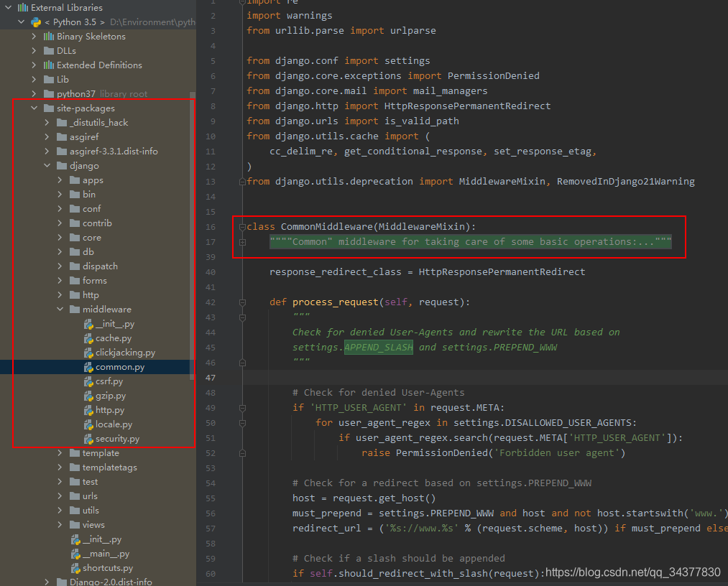Expand the Binary Skeletons node
728x586 pixels.
34,36
